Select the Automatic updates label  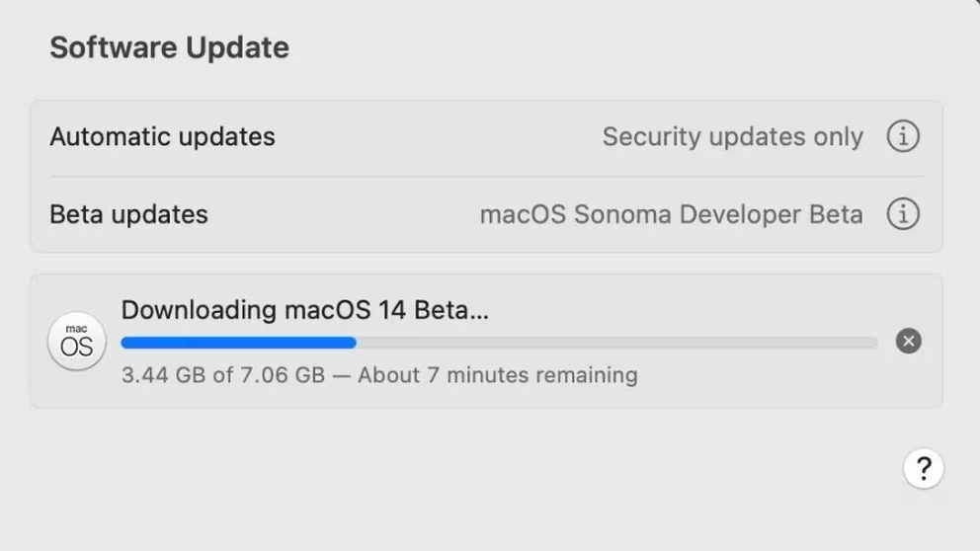[162, 136]
